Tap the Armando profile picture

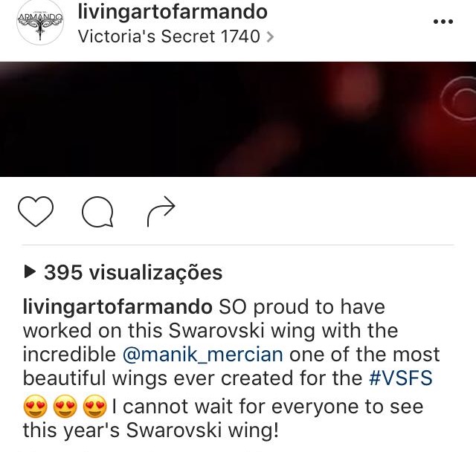(x=40, y=23)
